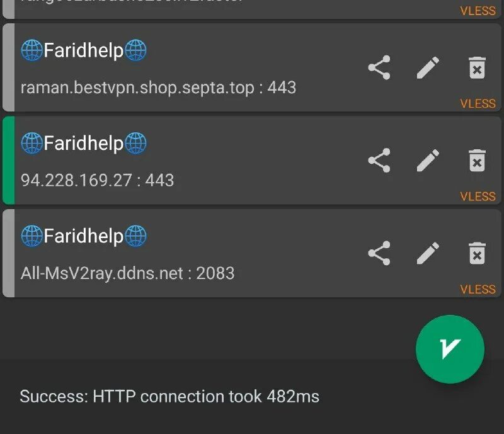Delete the 94.228.169.27 : 443 server
Image resolution: width=504 pixels, height=434 pixels.
coord(477,161)
